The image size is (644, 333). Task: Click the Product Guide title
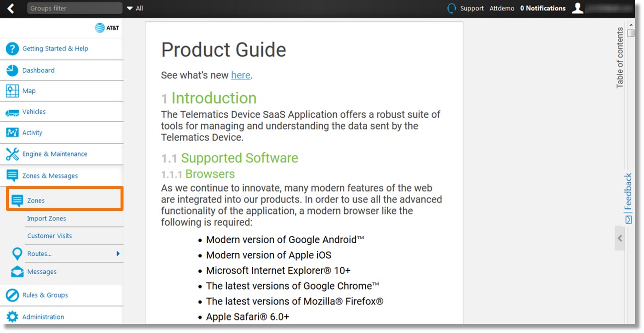point(224,50)
